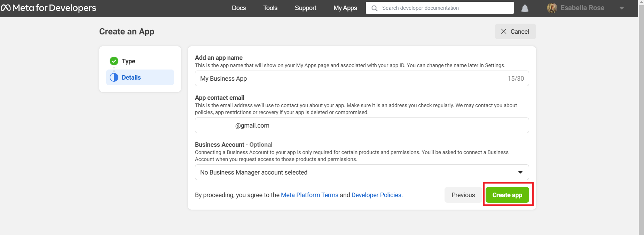Click the developer documentation search box
Viewport: 644px width, 235px height.
[x=440, y=8]
